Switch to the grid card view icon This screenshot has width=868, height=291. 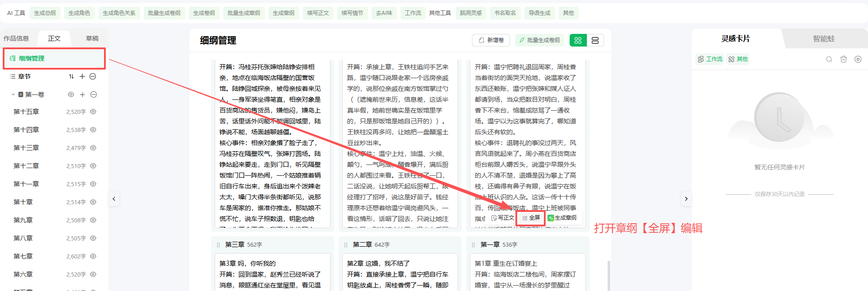click(x=578, y=40)
